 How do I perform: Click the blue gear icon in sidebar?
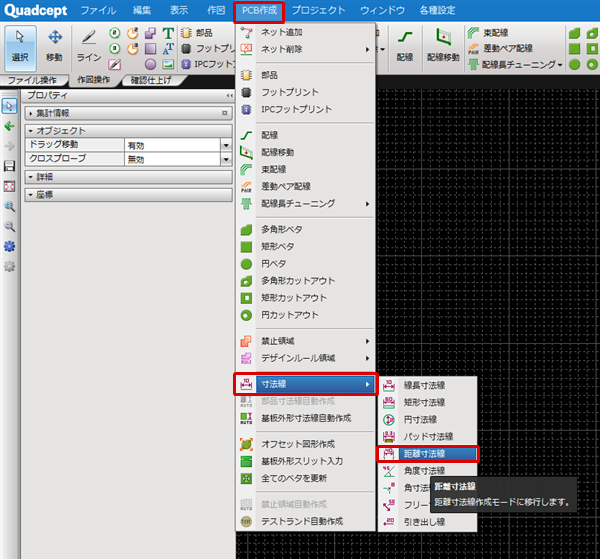[x=9, y=246]
